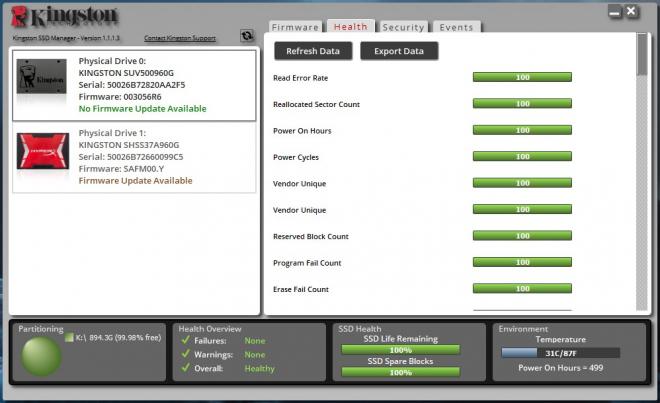Select the red HyperX Savage drive thumbnail
Viewport: 660px width, 403px height.
coord(43,151)
